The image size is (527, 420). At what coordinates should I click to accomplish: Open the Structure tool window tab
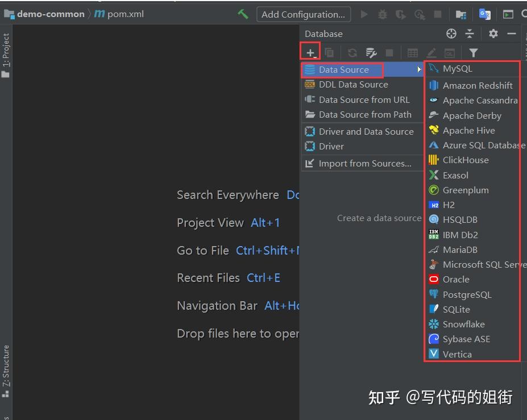pos(6,371)
